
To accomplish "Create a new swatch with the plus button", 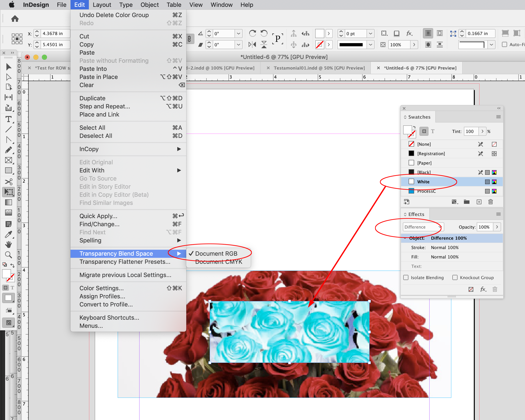I will pyautogui.click(x=479, y=202).
